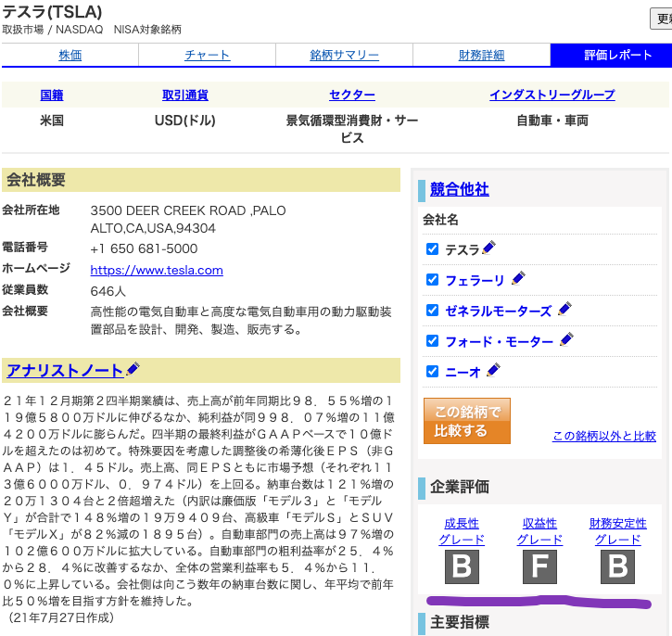
Task: Open the 財務安定性グレード link
Action: 617,531
